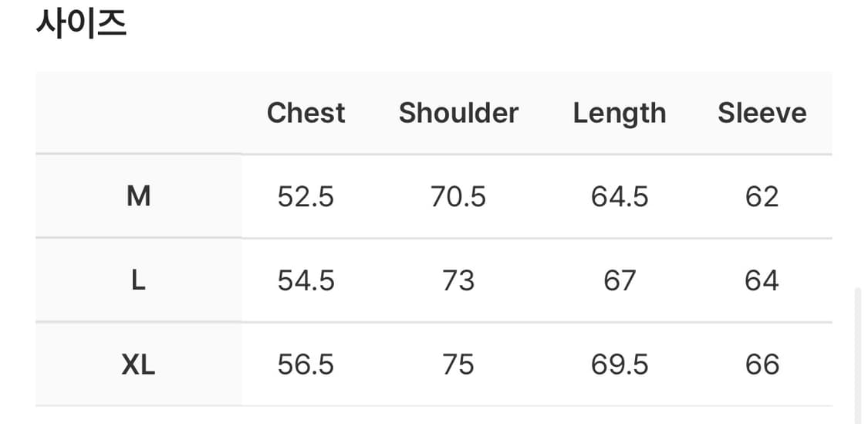The image size is (868, 424).
Task: Click the Sleeve column header
Action: click(762, 113)
